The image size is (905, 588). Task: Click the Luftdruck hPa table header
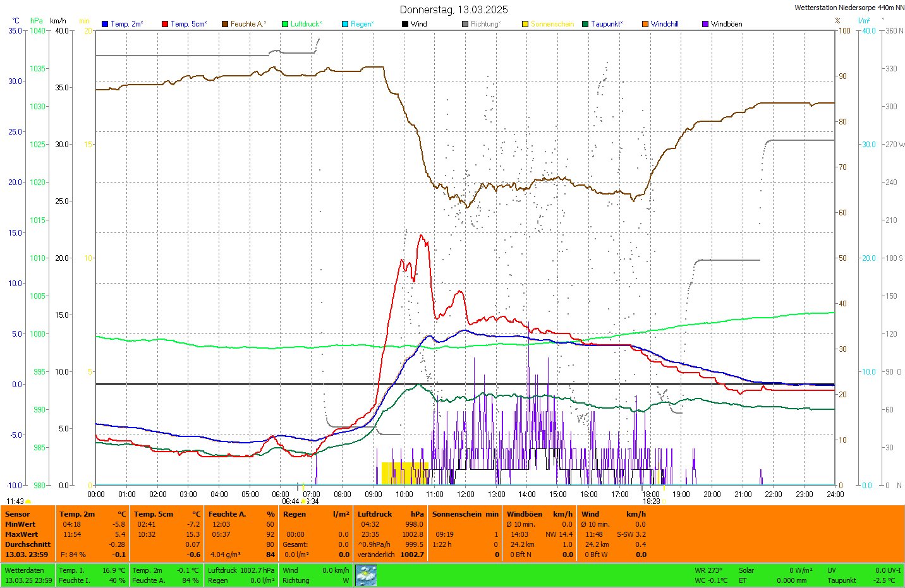[390, 514]
